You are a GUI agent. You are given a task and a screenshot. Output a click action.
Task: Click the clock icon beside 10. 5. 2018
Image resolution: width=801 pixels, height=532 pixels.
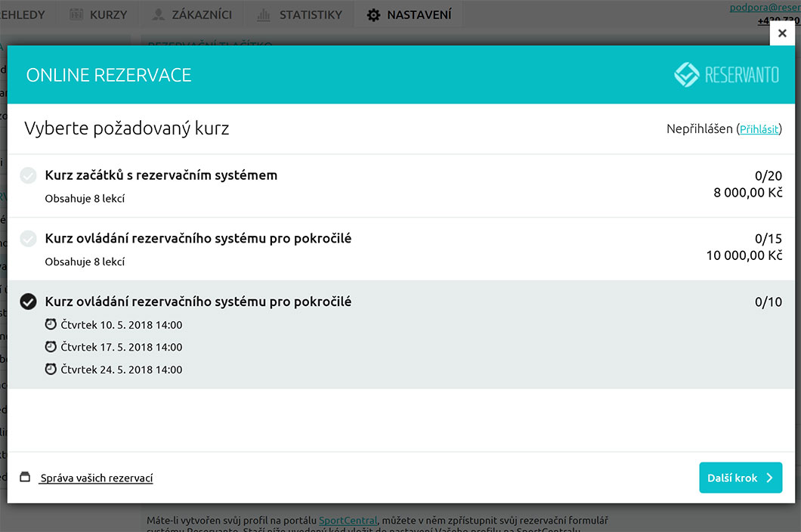pos(51,324)
